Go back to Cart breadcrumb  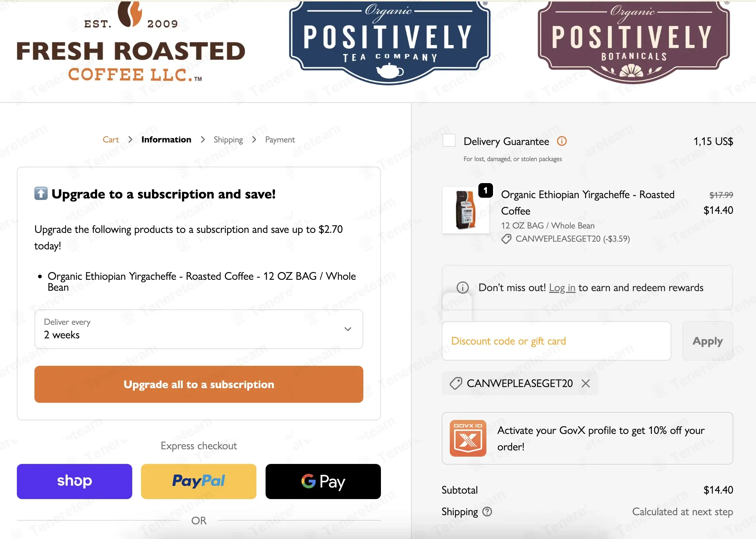[111, 140]
